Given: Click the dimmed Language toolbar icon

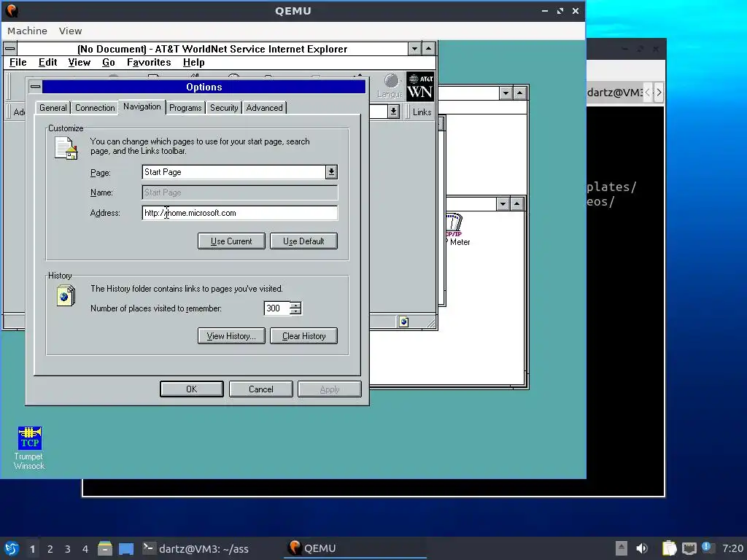Looking at the screenshot, I should click(390, 86).
